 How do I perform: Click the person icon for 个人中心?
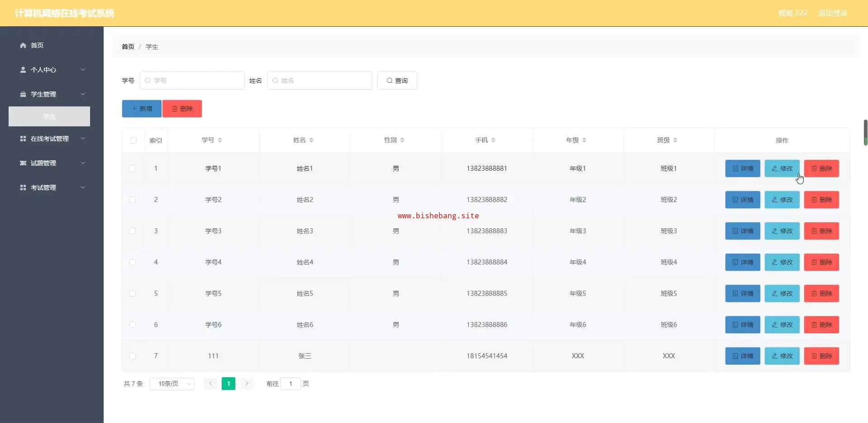(23, 70)
